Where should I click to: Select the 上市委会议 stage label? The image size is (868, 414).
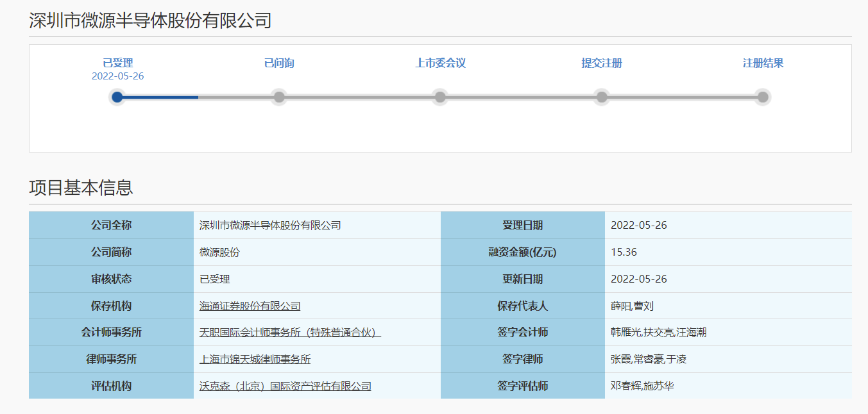[439, 63]
